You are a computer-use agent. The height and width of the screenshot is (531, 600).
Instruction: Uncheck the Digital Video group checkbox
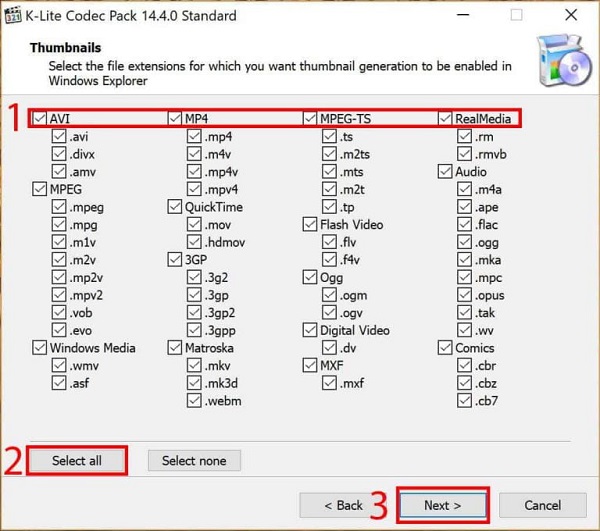310,330
